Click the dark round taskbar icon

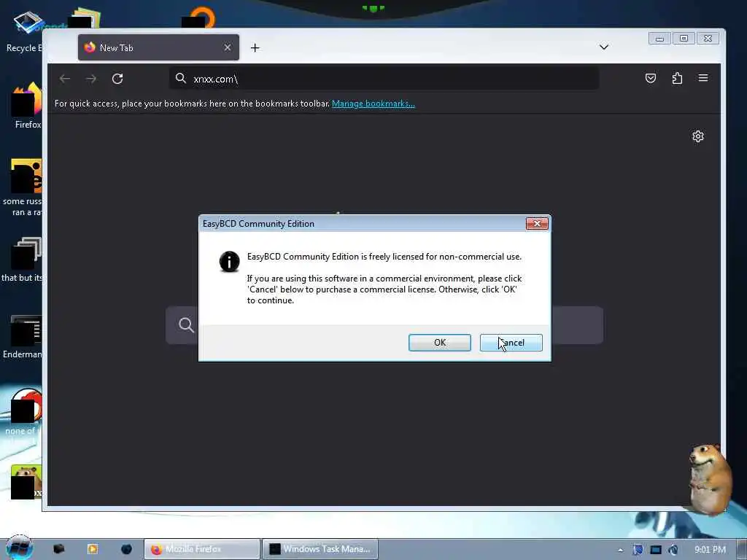click(x=126, y=549)
